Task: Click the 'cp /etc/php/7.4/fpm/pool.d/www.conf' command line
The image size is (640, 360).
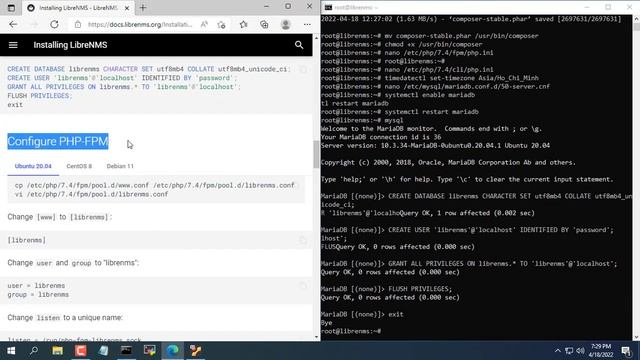Action: click(x=155, y=185)
